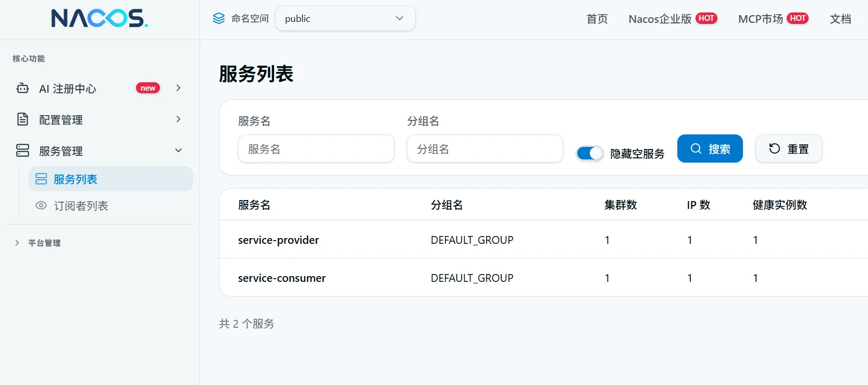The image size is (868, 385).
Task: Click the 健康实例数 value for service-provider
Action: click(755, 240)
